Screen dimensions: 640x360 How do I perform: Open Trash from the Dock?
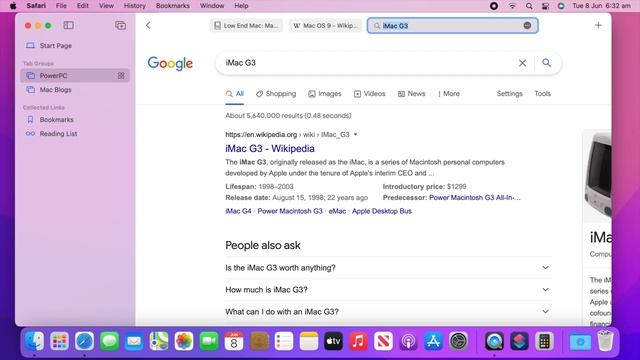pos(605,341)
